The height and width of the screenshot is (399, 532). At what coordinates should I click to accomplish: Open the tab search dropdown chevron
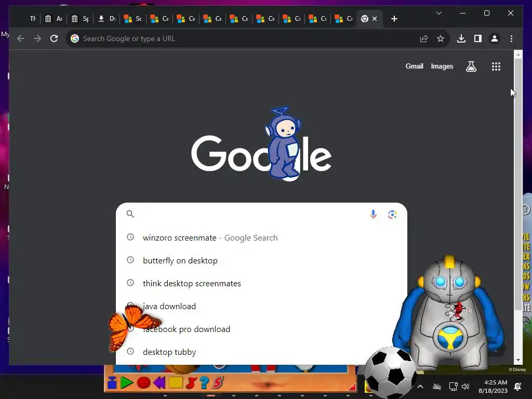click(x=438, y=13)
